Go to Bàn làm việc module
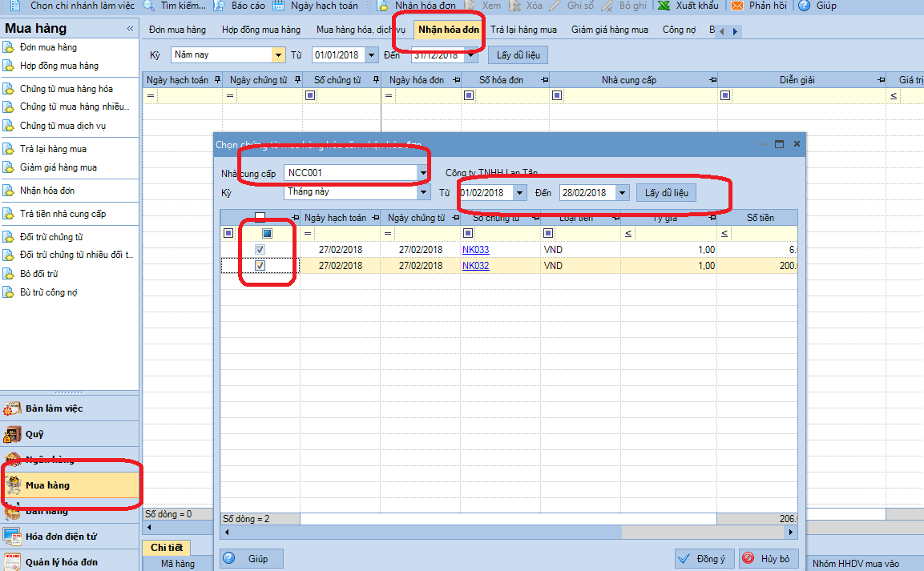Image resolution: width=924 pixels, height=571 pixels. click(x=70, y=408)
